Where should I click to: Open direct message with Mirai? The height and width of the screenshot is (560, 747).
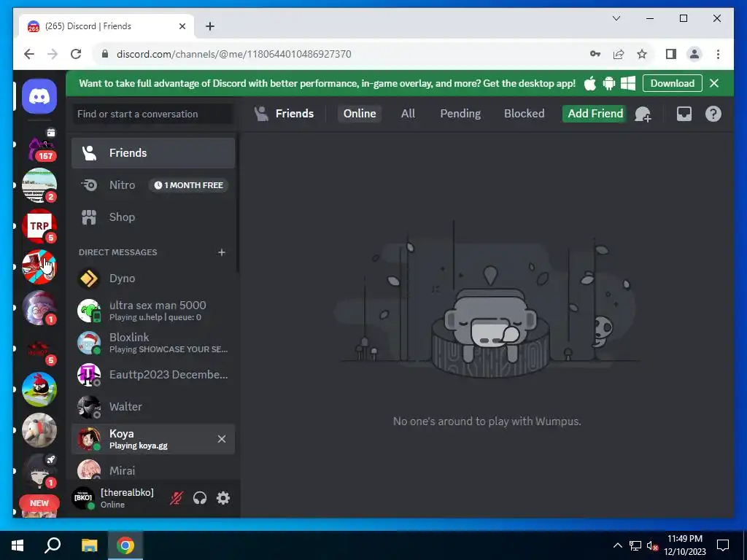[x=153, y=470]
